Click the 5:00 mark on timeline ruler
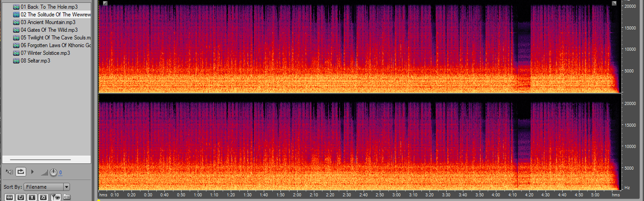The image size is (644, 201). (595, 194)
